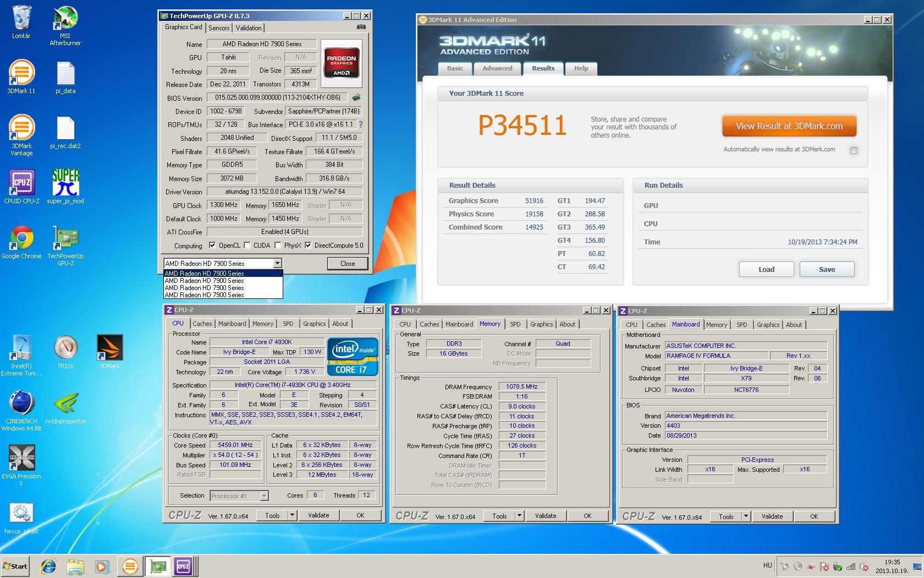This screenshot has width=924, height=578.
Task: Open hexus_pifast desktop icon
Action: click(21, 517)
